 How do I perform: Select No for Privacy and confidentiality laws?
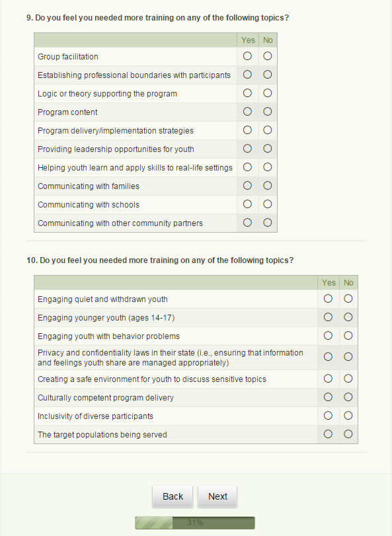pyautogui.click(x=348, y=356)
